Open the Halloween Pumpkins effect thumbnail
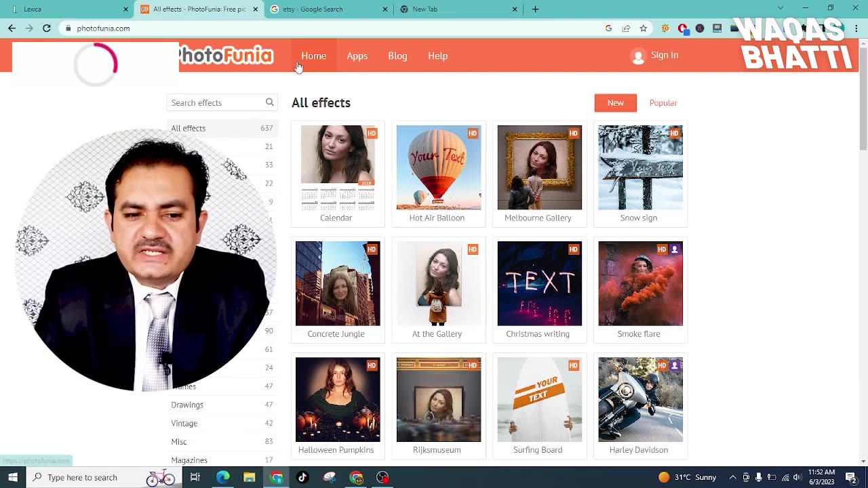The height and width of the screenshot is (488, 868). pyautogui.click(x=338, y=406)
